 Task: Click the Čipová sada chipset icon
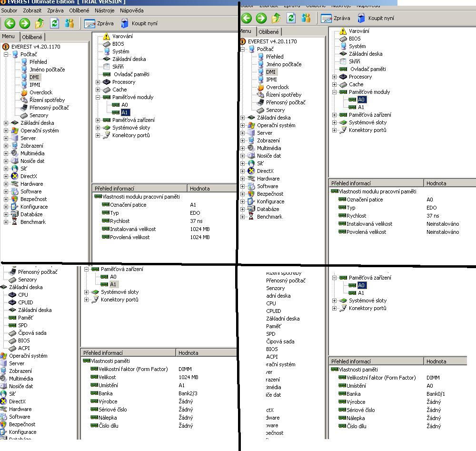(12, 333)
